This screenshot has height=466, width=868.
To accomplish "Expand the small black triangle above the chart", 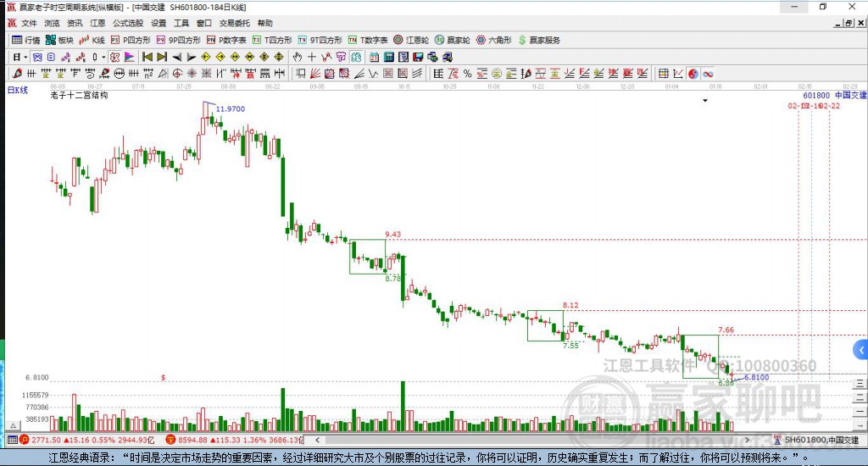I will click(x=705, y=101).
